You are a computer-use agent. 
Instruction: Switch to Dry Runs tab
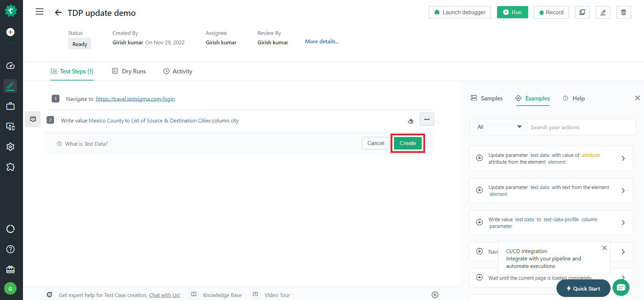click(x=129, y=71)
